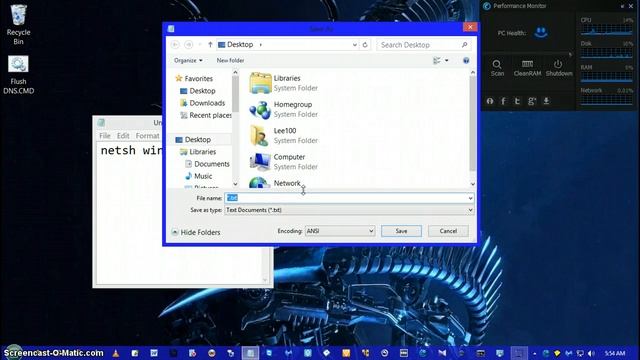Image resolution: width=640 pixels, height=360 pixels.
Task: Choose an encoding from the Encoding dropdown
Action: pos(340,231)
